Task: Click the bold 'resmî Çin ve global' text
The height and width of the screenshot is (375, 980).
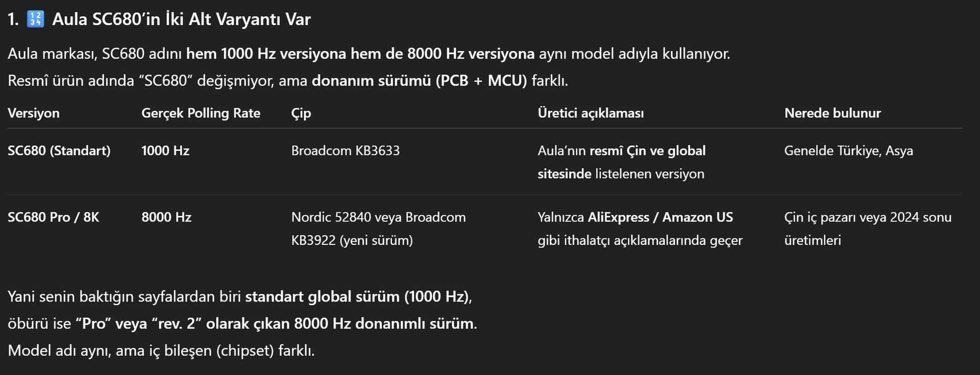Action: [x=647, y=151]
